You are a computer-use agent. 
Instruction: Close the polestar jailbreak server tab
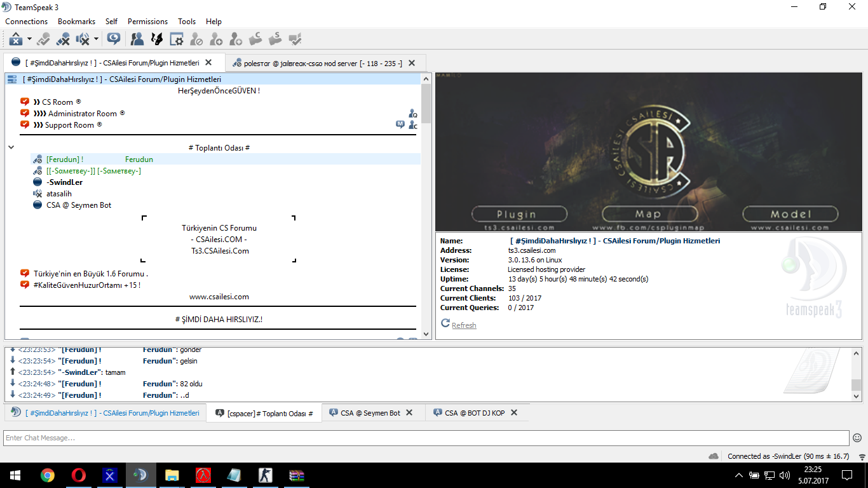point(412,63)
